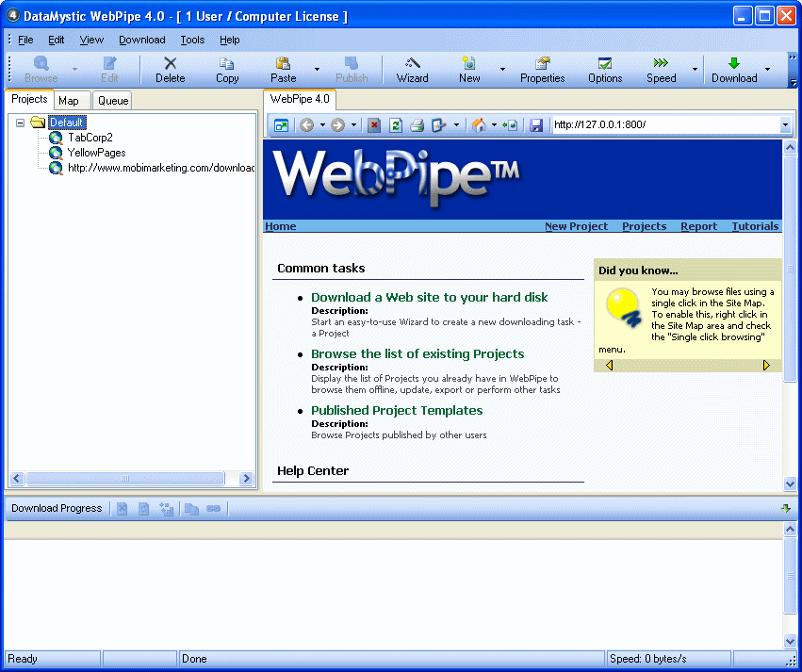802x672 pixels.
Task: Save the current page
Action: click(537, 124)
